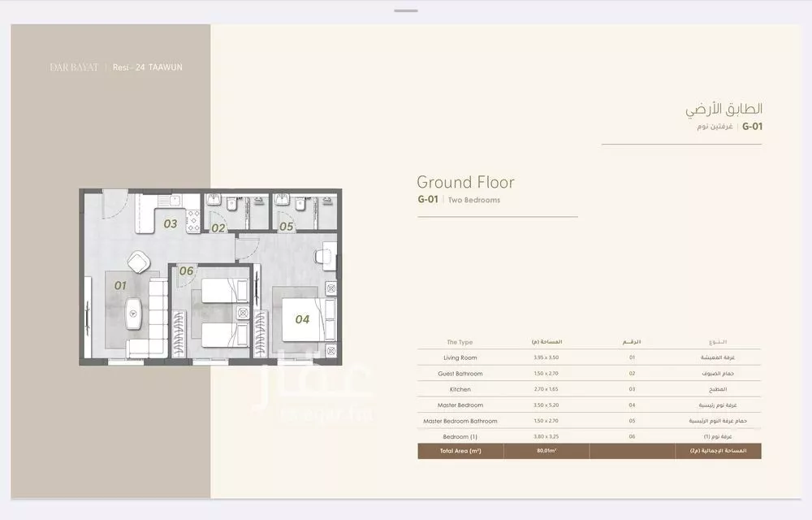Click kitchen label 03 on floor plan
This screenshot has width=812, height=520.
tap(171, 223)
